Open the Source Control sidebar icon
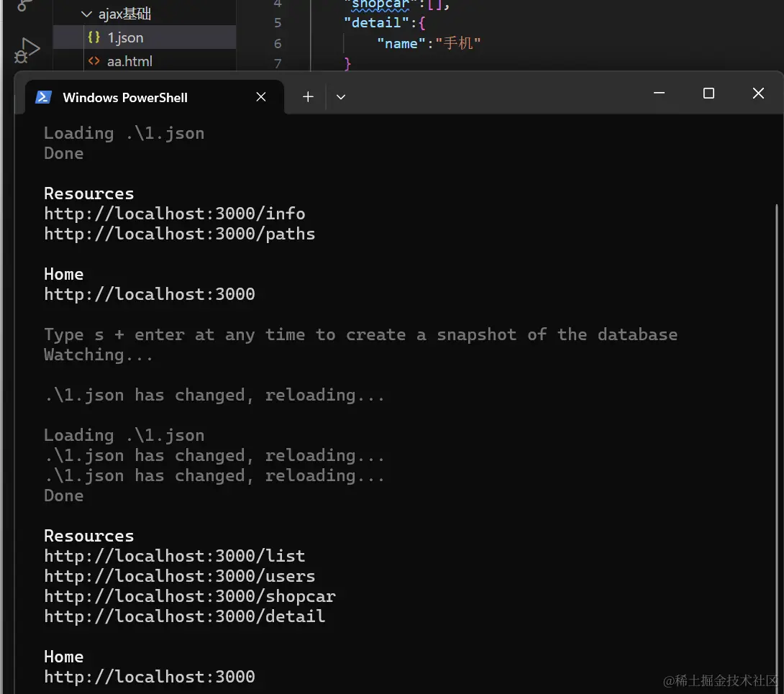The height and width of the screenshot is (694, 784). tap(25, 6)
